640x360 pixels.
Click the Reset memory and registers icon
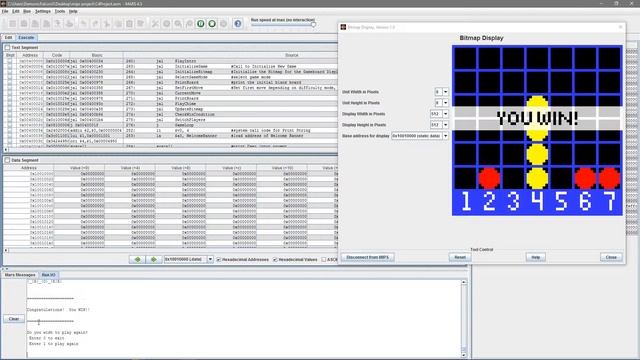pyautogui.click(x=223, y=24)
